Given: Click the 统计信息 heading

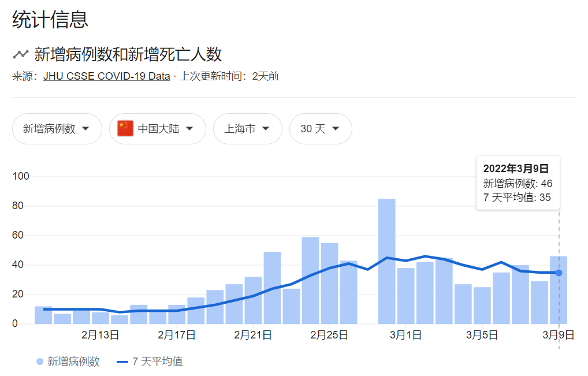Looking at the screenshot, I should click(50, 20).
